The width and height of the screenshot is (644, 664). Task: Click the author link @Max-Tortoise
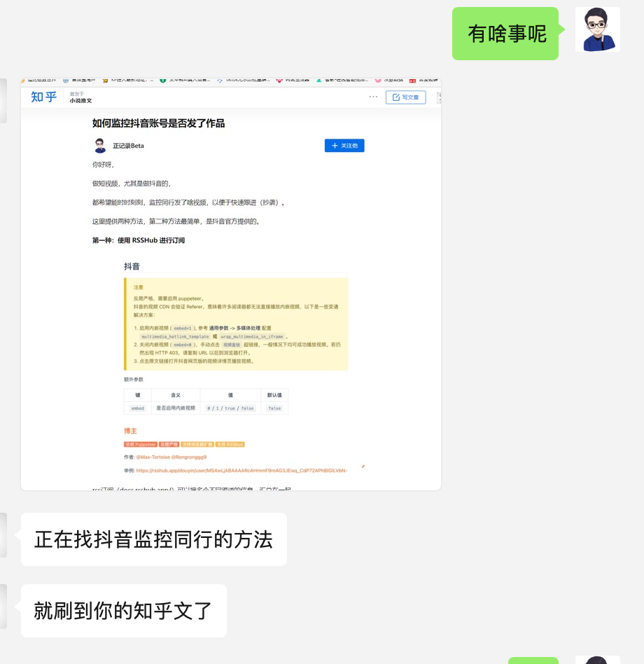[x=153, y=457]
